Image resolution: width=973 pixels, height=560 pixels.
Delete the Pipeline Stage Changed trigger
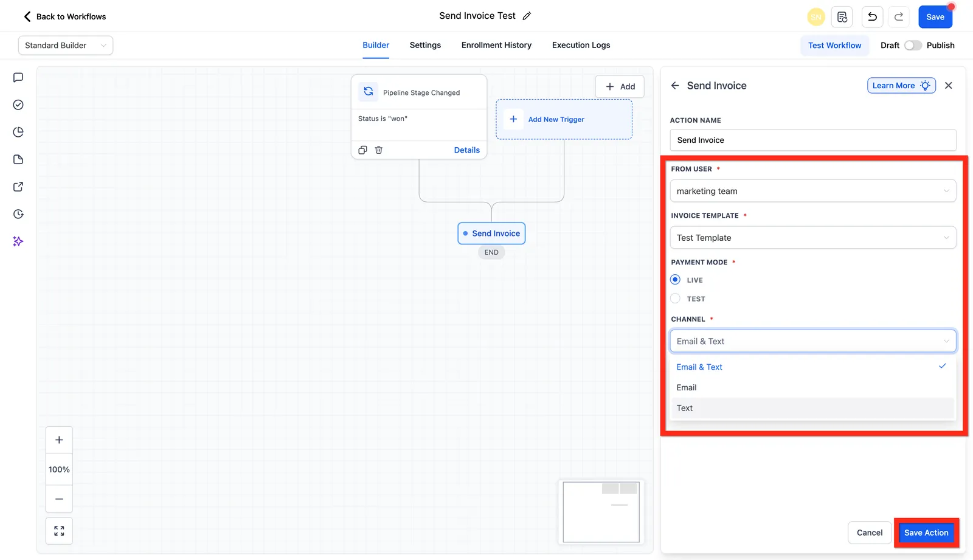click(378, 150)
